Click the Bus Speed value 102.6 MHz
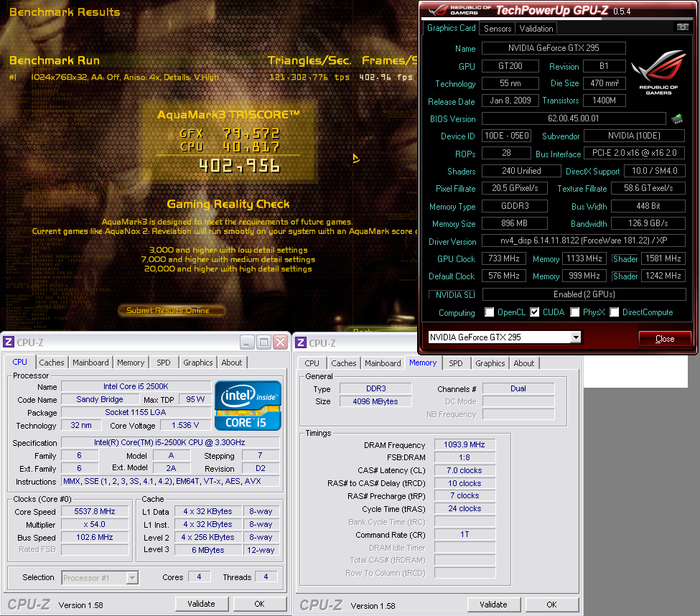Screen dimensions: 700x616 [x=95, y=538]
